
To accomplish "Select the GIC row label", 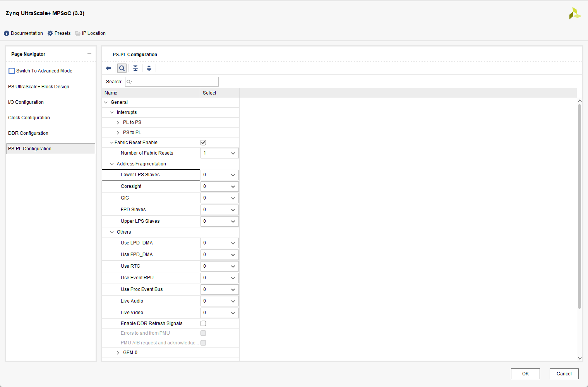I will coord(125,198).
